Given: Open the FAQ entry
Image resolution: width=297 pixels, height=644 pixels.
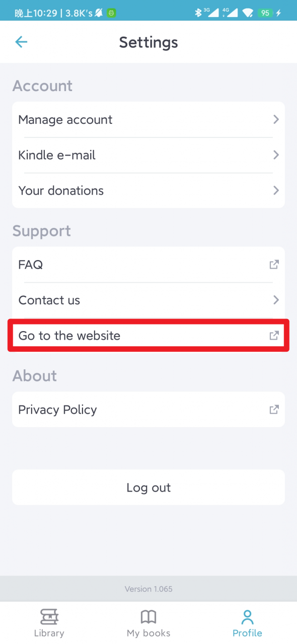Looking at the screenshot, I should pos(148,264).
